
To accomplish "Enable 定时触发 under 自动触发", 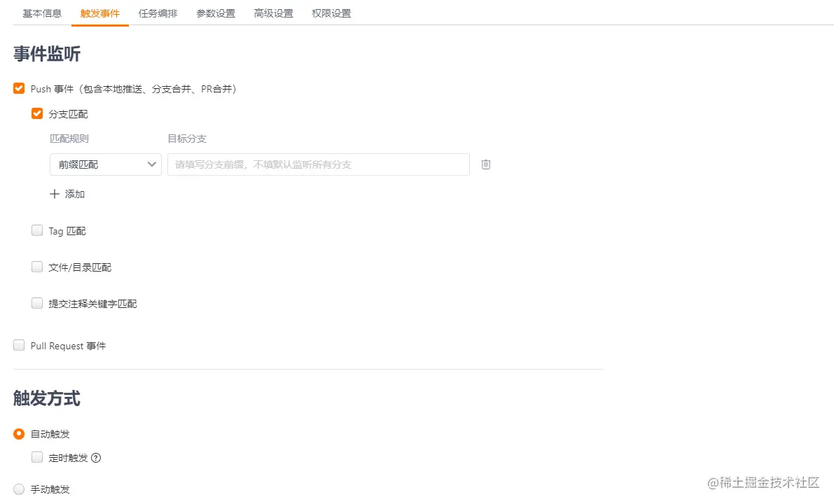I will tap(36, 457).
